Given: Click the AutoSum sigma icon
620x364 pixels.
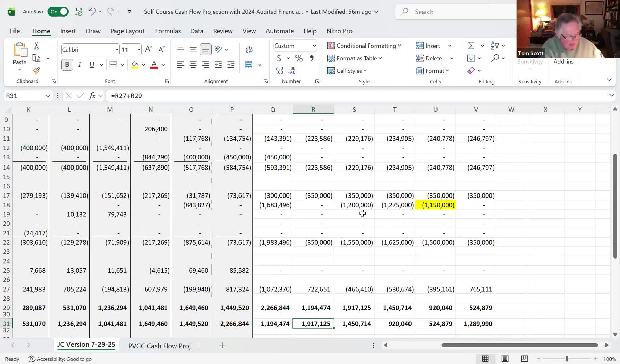Looking at the screenshot, I should tap(471, 45).
